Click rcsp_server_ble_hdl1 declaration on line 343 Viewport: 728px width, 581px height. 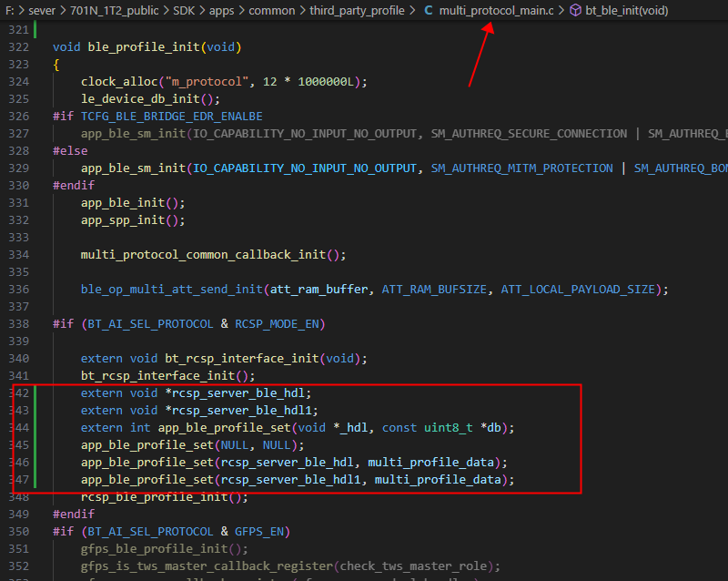pos(241,411)
